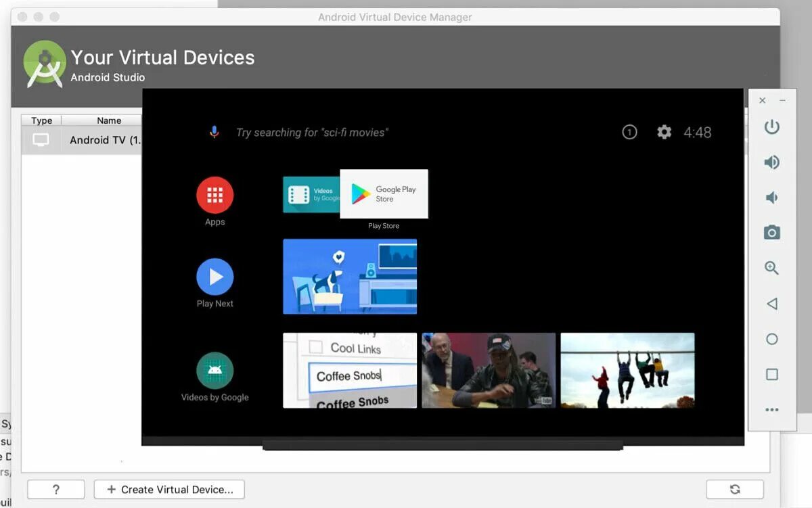Raise volume with the emulator volume-up icon
The image size is (812, 508).
tap(772, 162)
